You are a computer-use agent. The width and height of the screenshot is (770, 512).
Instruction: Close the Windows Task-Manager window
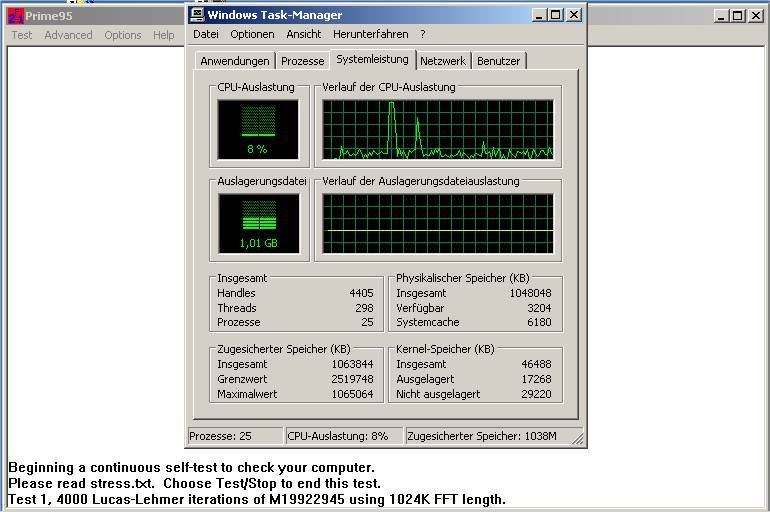click(574, 15)
